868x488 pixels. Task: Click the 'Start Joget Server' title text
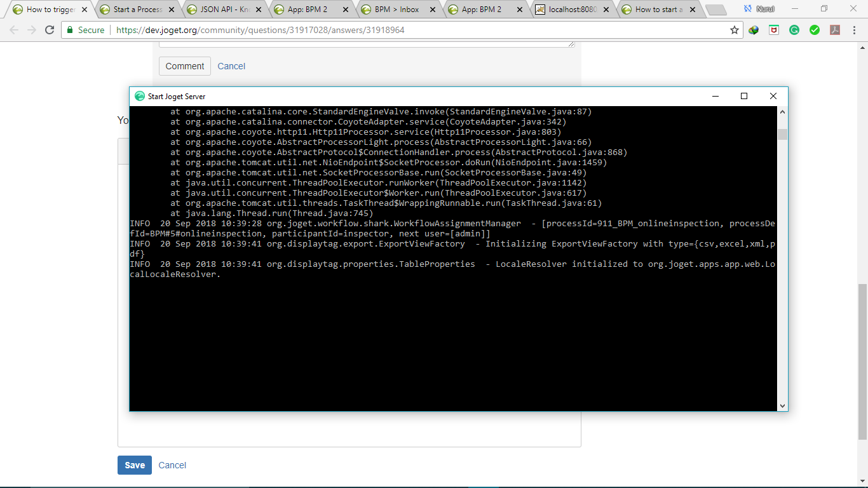(x=177, y=96)
